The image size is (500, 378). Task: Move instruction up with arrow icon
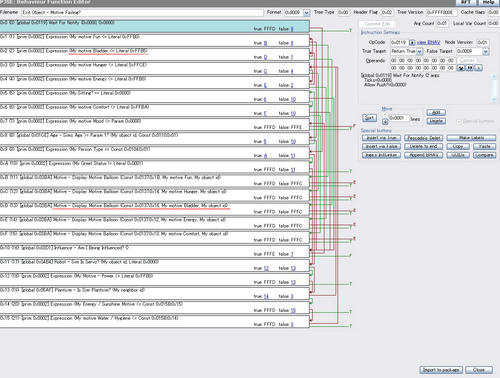click(385, 115)
